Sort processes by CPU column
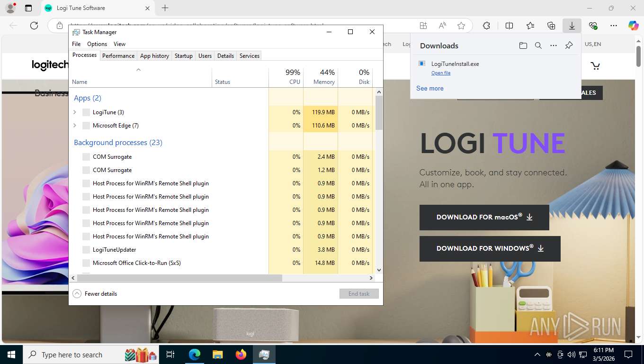Image resolution: width=644 pixels, height=364 pixels. click(x=286, y=77)
